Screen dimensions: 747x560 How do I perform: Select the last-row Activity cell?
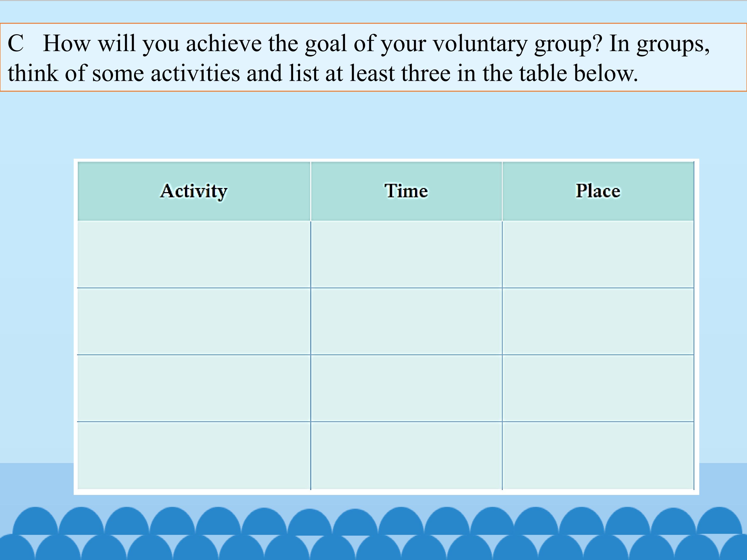[194, 455]
